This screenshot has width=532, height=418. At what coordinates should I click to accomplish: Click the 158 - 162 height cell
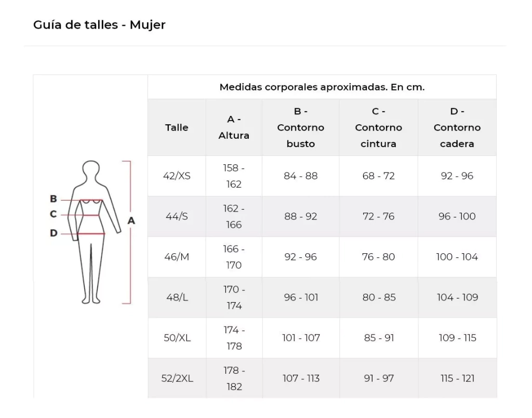coord(234,176)
